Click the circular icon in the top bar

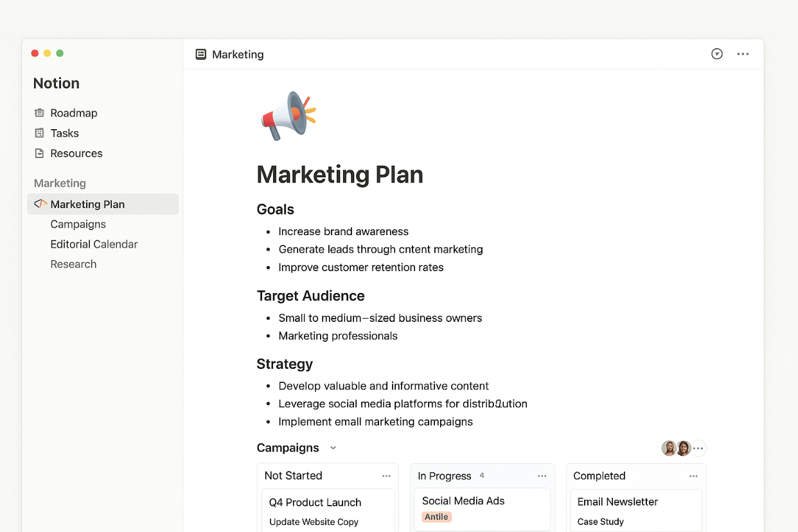[x=717, y=54]
